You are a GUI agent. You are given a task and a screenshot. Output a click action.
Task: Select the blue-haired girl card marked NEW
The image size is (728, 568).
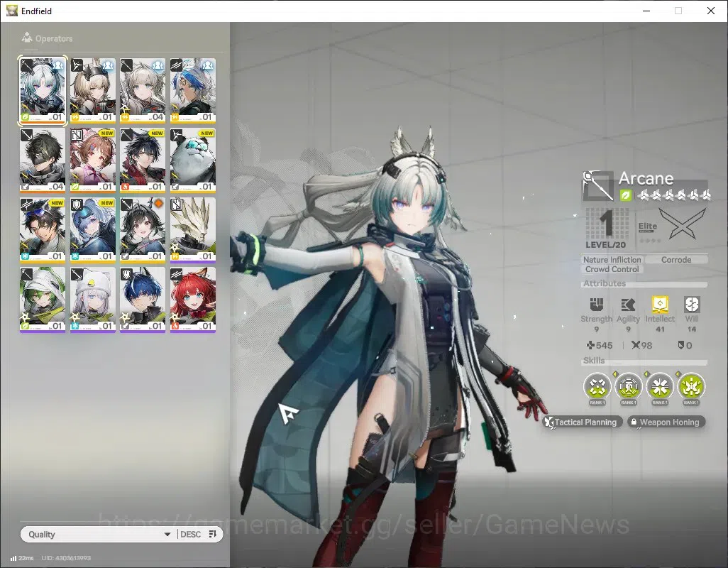[x=93, y=230]
